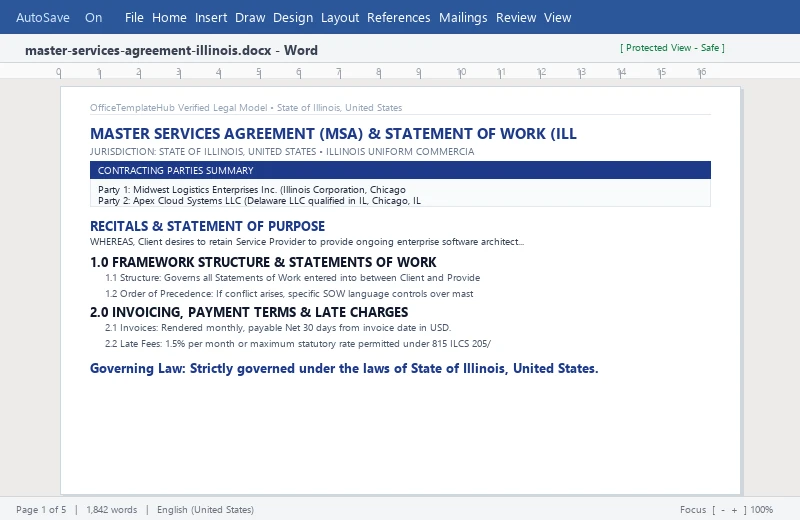Click the Party 1: Midwest Logistics Enterprises line
The image size is (800, 520).
click(x=252, y=189)
